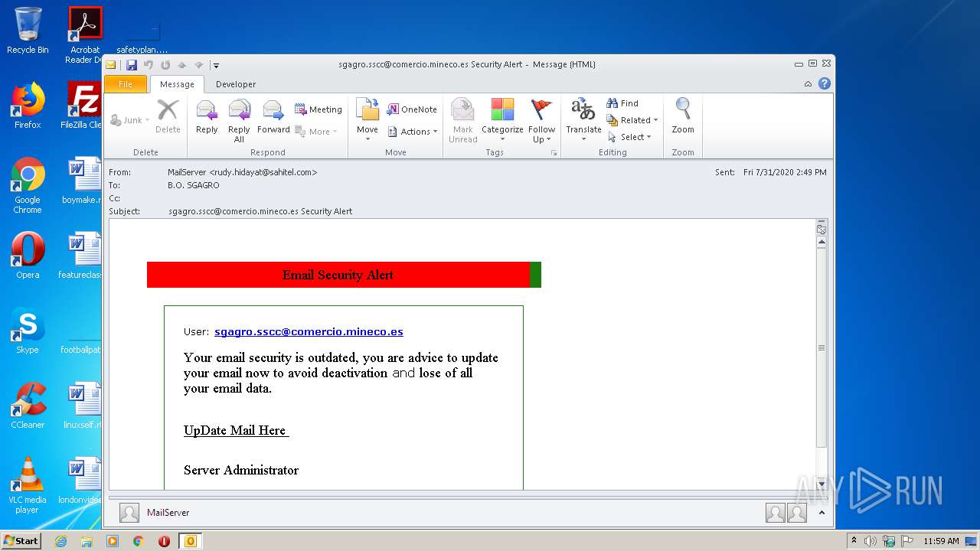Open FileZilla Client desktop shortcut
980x551 pixels.
coord(83,106)
